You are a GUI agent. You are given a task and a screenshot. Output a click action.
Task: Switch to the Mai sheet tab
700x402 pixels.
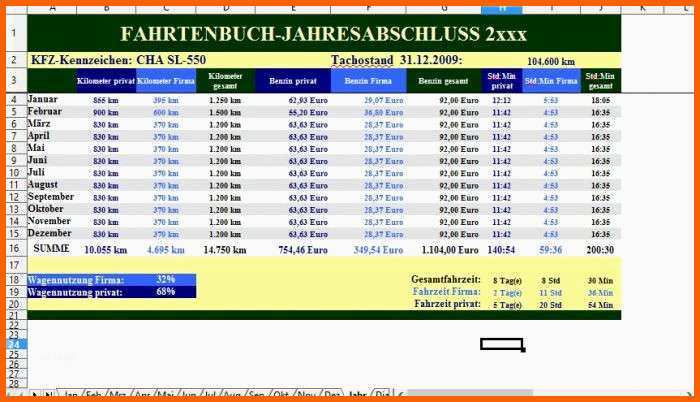click(166, 394)
